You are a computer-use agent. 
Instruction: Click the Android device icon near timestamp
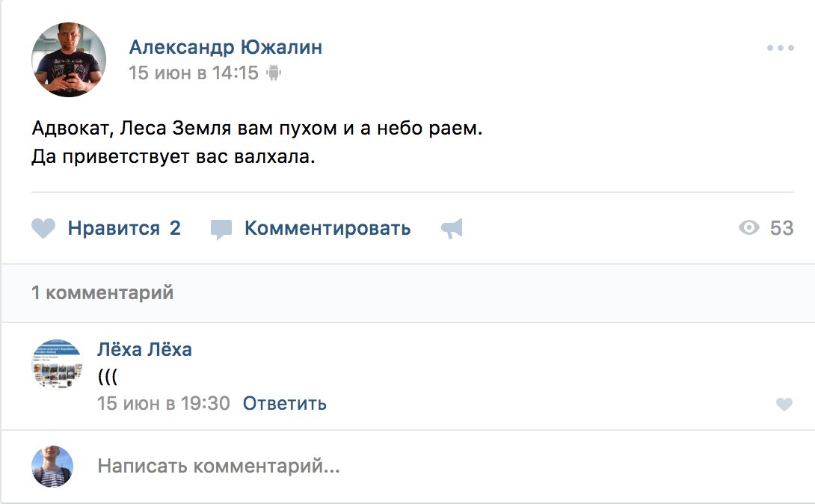(x=274, y=73)
